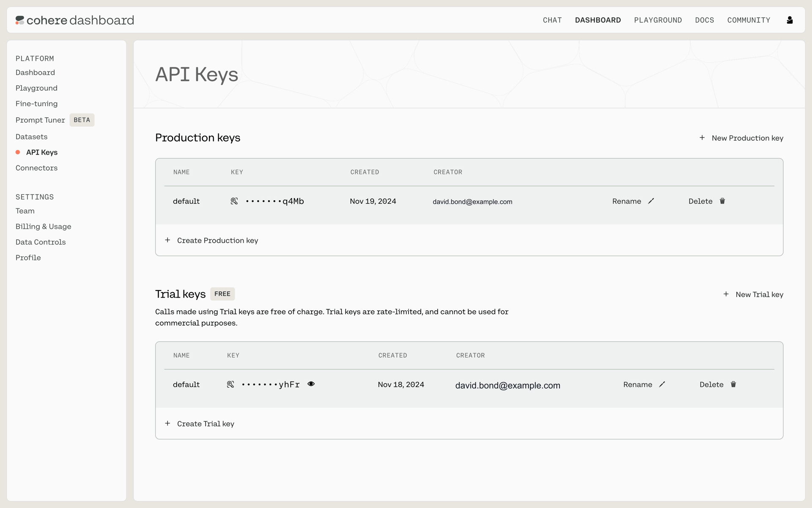
Task: Go to PLAYGROUND in top navigation
Action: [658, 20]
